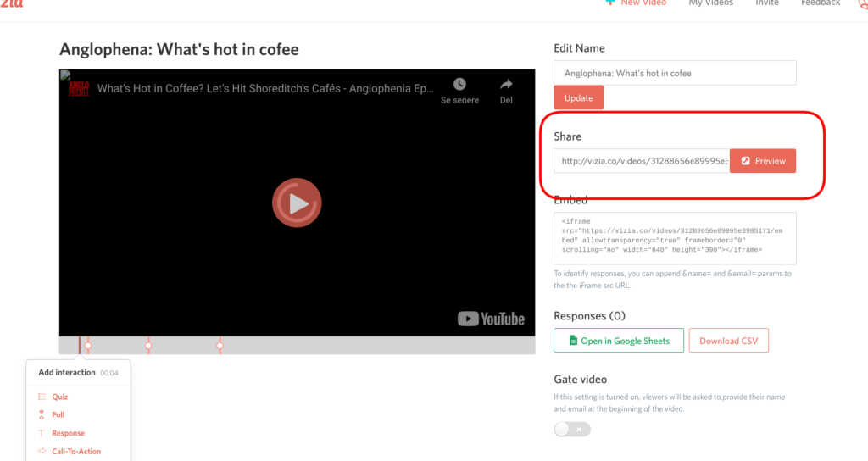Image resolution: width=868 pixels, height=461 pixels.
Task: Add a Call-To-Action interaction
Action: (x=76, y=451)
